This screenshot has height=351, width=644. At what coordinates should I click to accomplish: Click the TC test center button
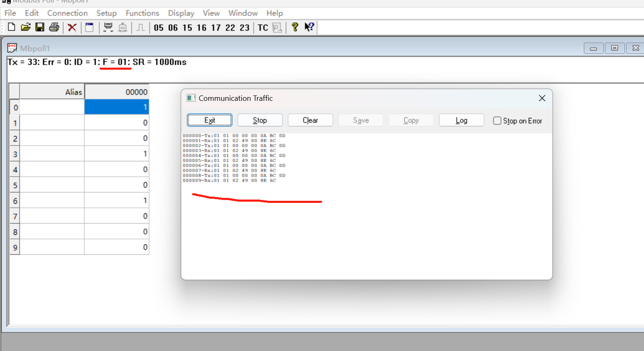click(x=263, y=28)
